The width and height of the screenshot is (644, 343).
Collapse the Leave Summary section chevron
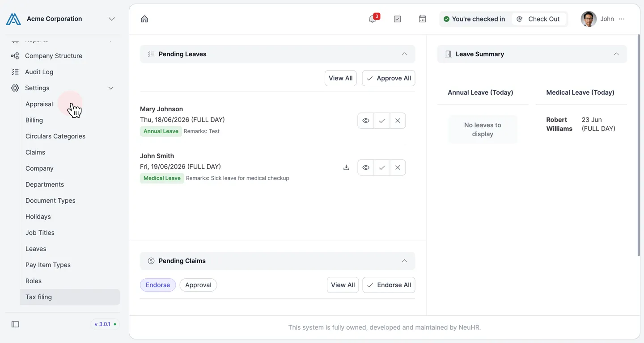tap(616, 54)
